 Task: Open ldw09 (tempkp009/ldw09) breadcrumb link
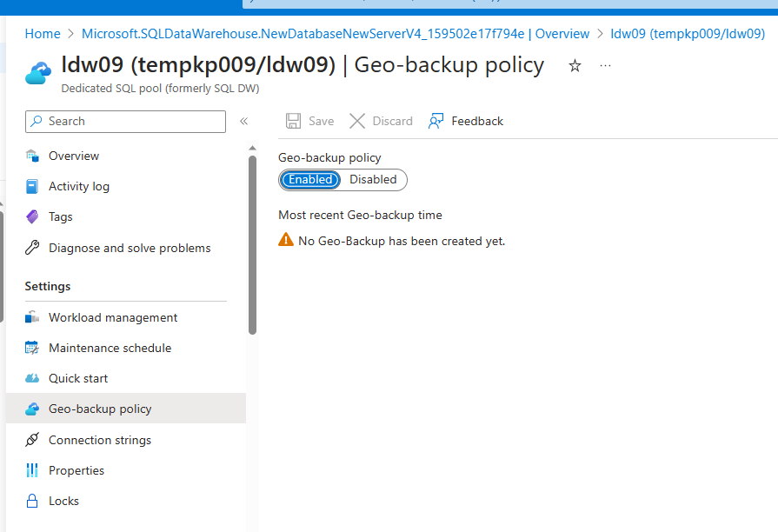[688, 34]
